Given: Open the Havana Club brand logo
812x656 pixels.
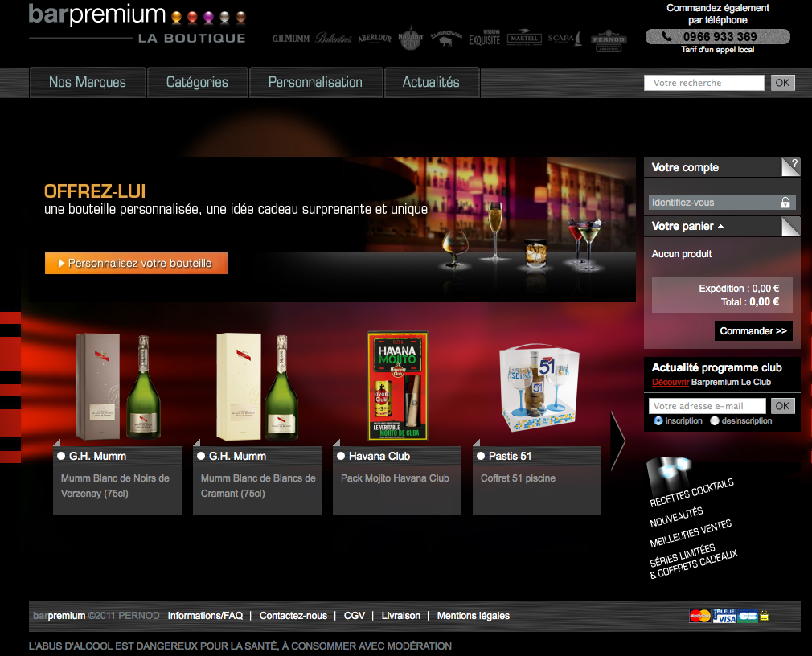Looking at the screenshot, I should tap(410, 39).
